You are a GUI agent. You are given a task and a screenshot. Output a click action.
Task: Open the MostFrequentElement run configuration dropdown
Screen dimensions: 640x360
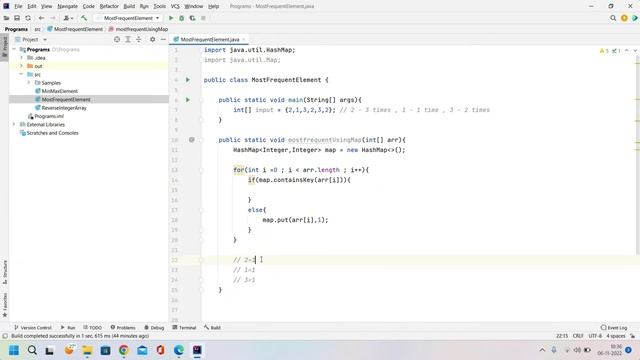(128, 18)
